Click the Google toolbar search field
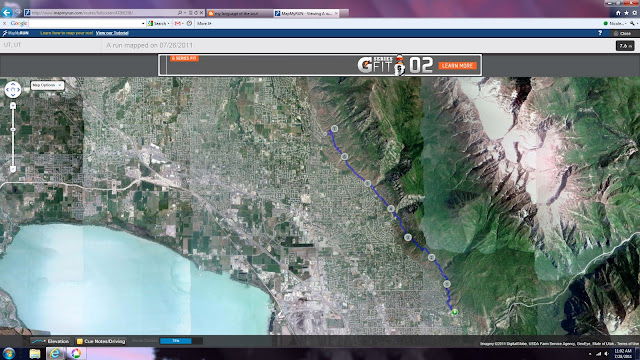The width and height of the screenshot is (640, 360). (87, 24)
